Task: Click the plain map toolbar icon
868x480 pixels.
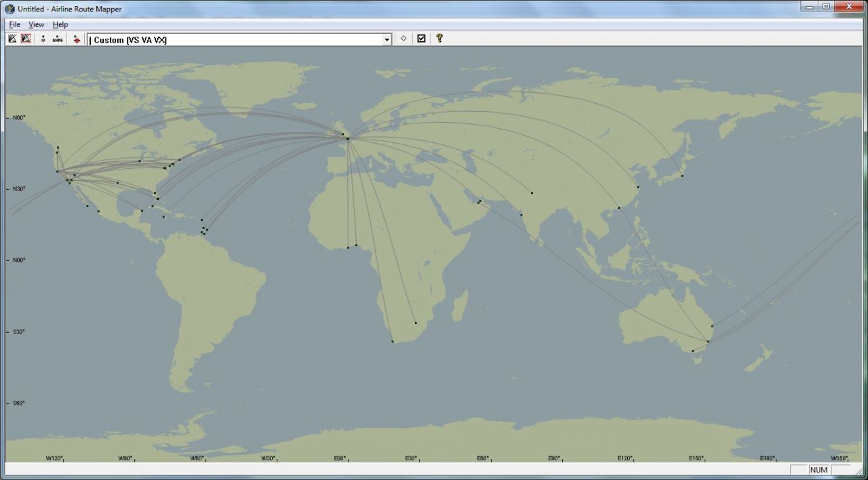Action: (12, 39)
